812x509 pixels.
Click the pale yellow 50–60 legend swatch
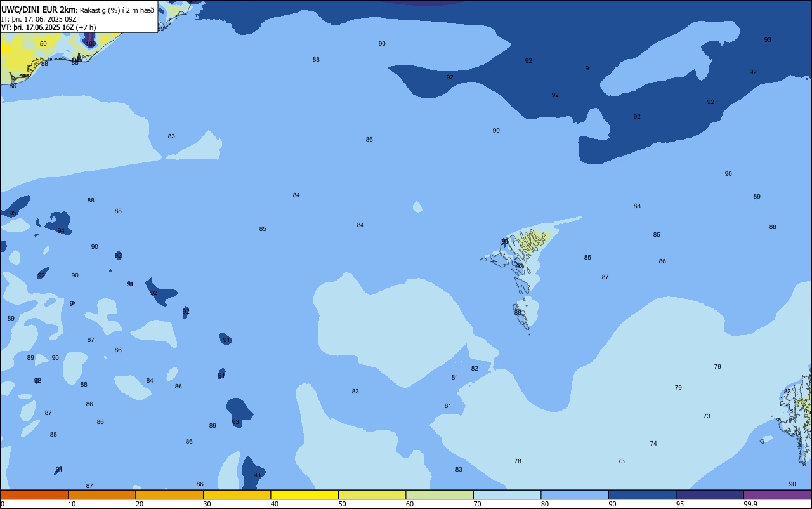(372, 494)
